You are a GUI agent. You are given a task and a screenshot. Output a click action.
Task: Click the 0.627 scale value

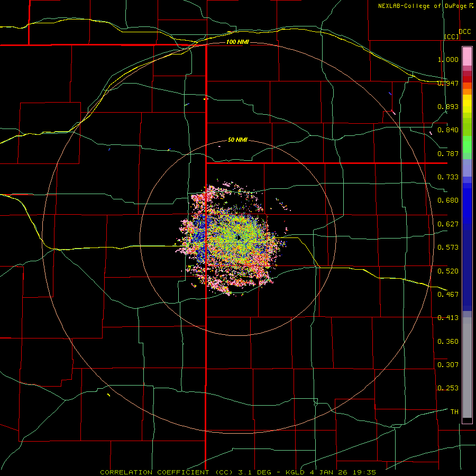pyautogui.click(x=448, y=224)
